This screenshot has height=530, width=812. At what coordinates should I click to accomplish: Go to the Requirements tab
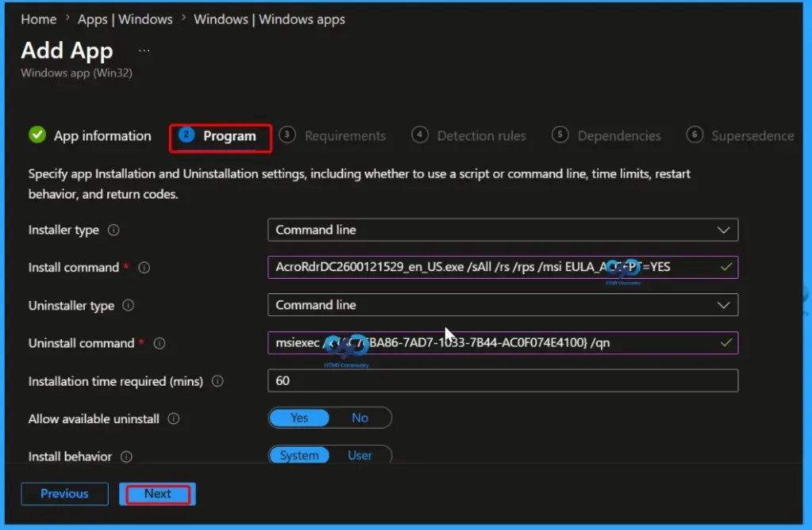coord(332,135)
